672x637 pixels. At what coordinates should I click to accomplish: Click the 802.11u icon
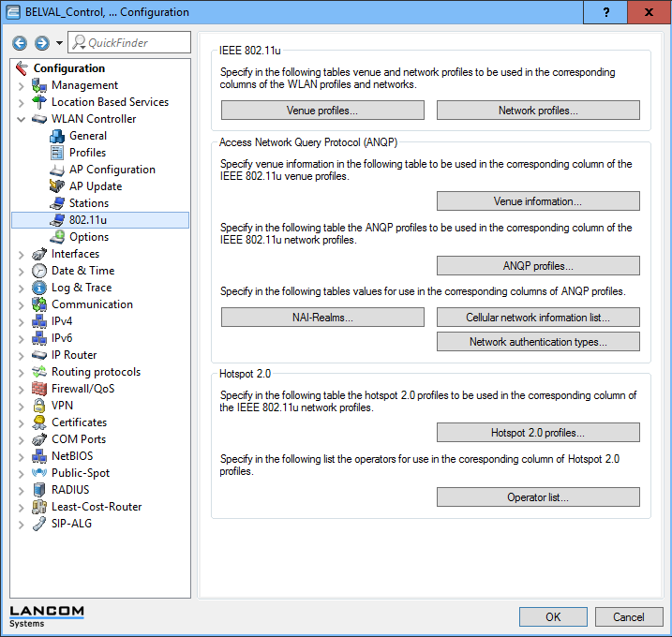coord(57,220)
